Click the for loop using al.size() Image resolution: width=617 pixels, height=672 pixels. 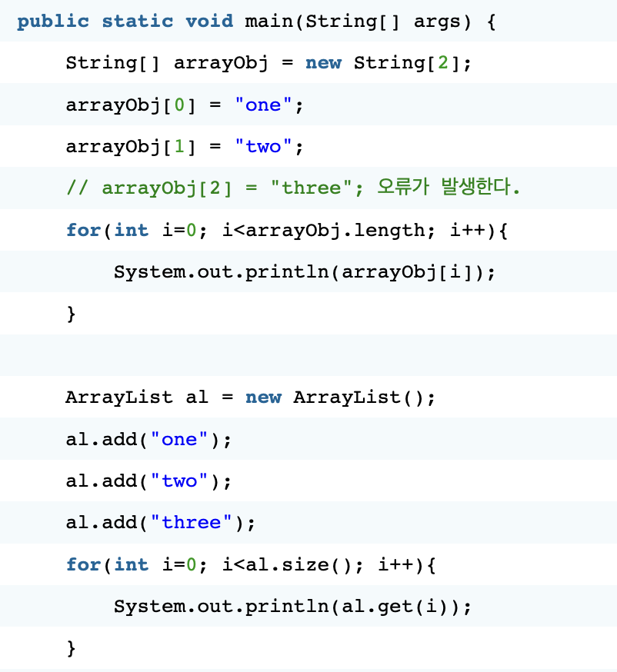click(x=251, y=564)
